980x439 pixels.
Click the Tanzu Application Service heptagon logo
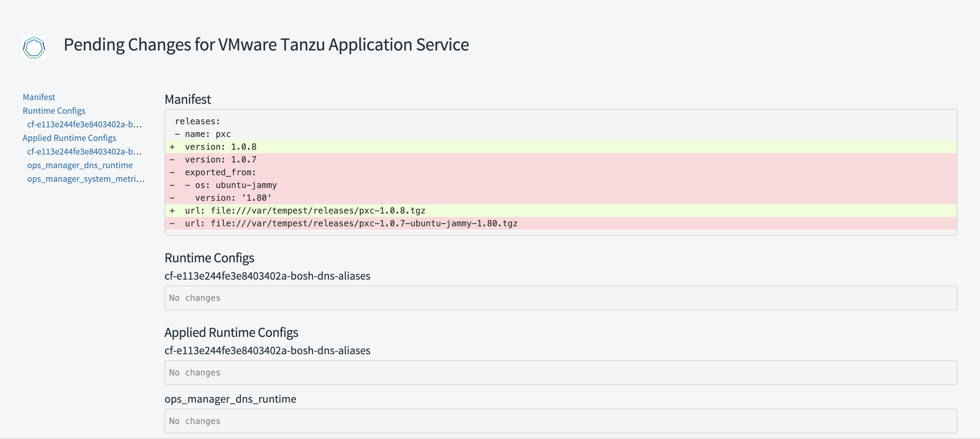pyautogui.click(x=34, y=48)
